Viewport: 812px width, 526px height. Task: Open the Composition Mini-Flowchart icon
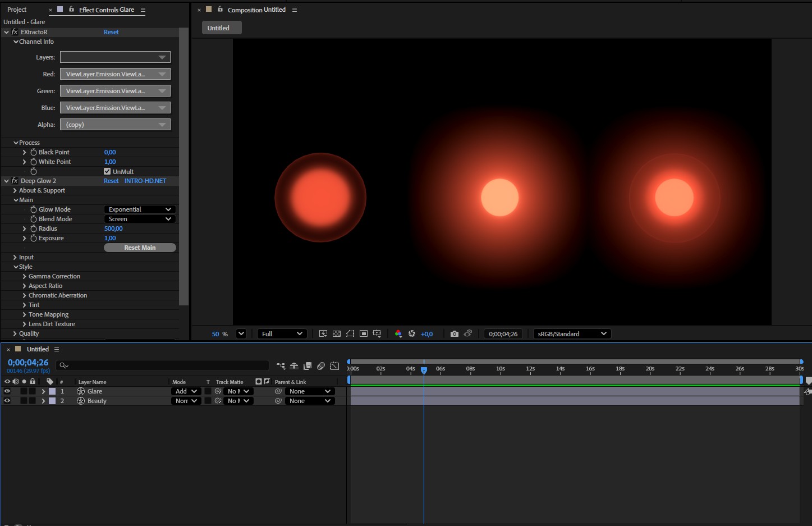(x=281, y=366)
